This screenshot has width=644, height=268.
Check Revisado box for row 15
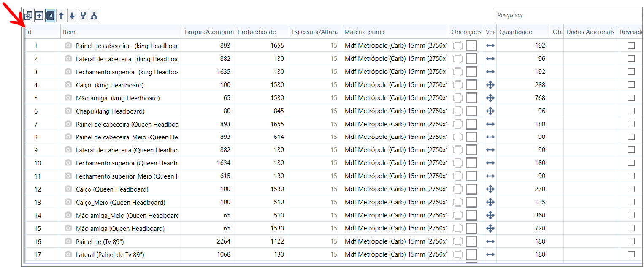coord(631,228)
